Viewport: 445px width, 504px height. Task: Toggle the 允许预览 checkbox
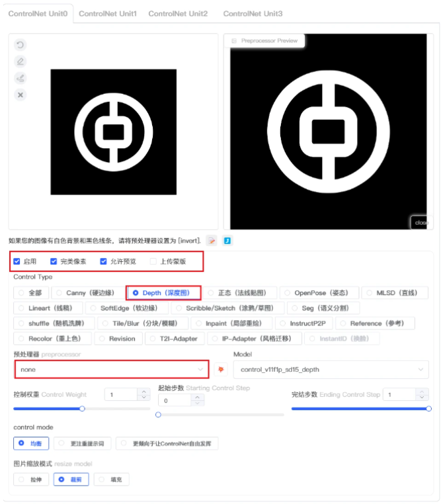(x=103, y=261)
